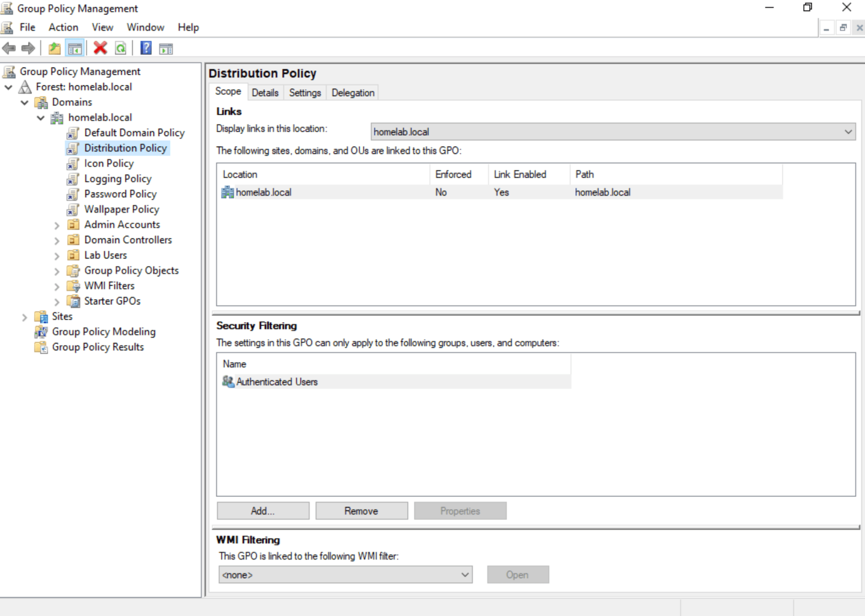The width and height of the screenshot is (865, 616).
Task: Click the Lab Users OU folder icon
Action: 73,255
